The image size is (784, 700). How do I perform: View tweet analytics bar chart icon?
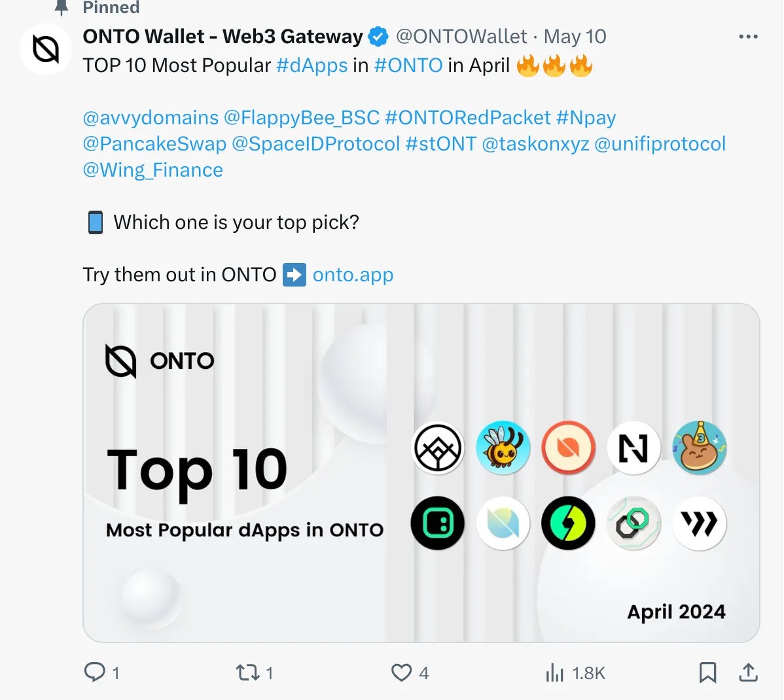pos(554,672)
